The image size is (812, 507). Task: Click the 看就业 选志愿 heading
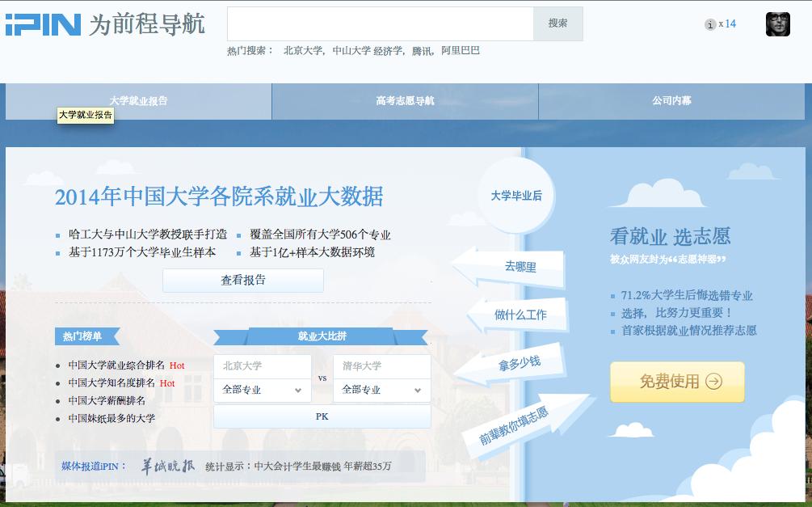[670, 236]
